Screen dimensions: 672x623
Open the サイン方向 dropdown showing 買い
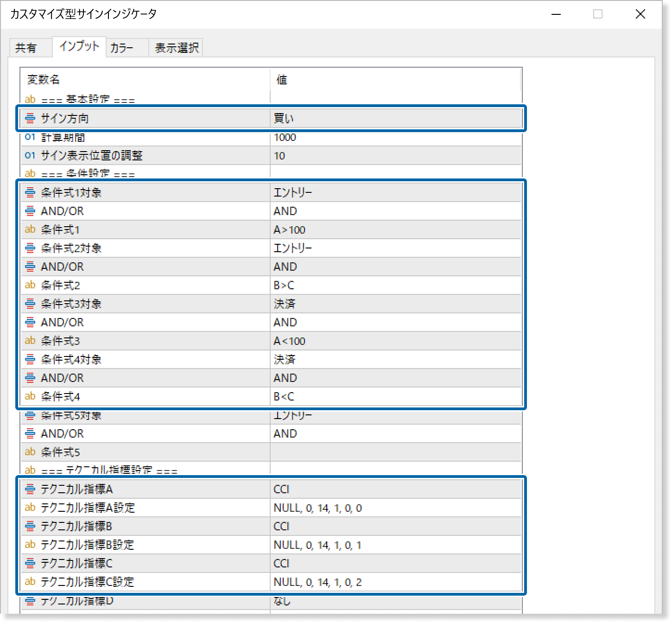(x=394, y=118)
